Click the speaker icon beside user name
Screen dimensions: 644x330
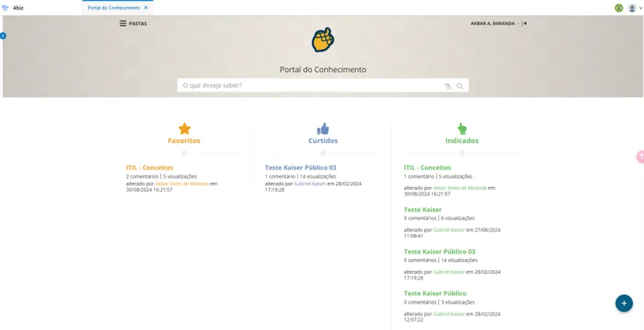point(525,23)
